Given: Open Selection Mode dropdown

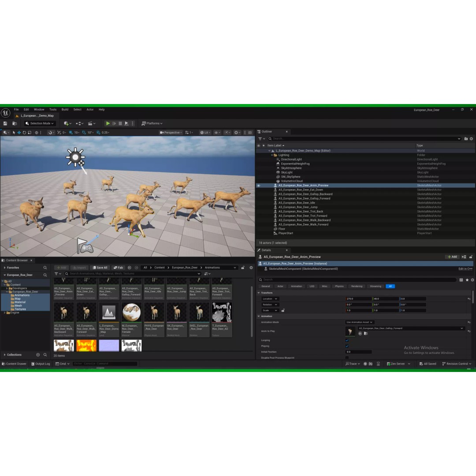Looking at the screenshot, I should [40, 123].
